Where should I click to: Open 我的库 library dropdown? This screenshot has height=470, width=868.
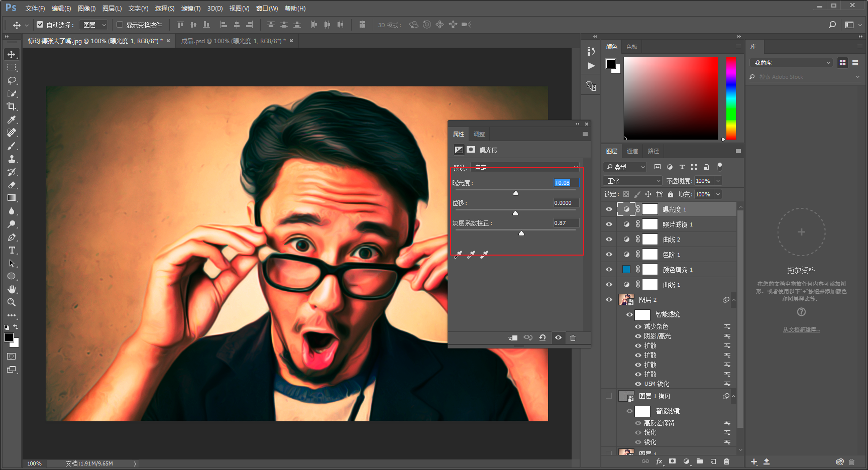791,63
